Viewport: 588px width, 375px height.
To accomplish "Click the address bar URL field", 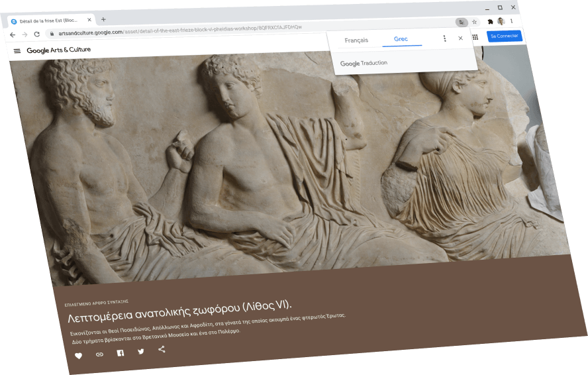I will pyautogui.click(x=199, y=29).
